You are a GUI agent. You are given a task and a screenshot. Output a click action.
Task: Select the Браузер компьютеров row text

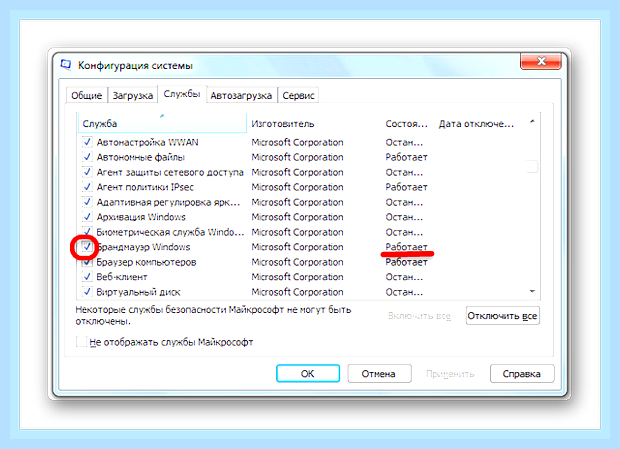click(146, 262)
